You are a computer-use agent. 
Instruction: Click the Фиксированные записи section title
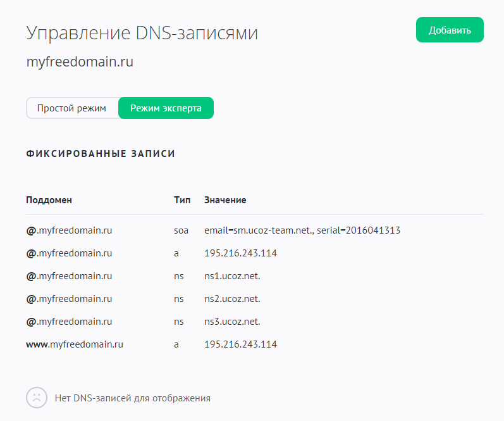tap(101, 154)
